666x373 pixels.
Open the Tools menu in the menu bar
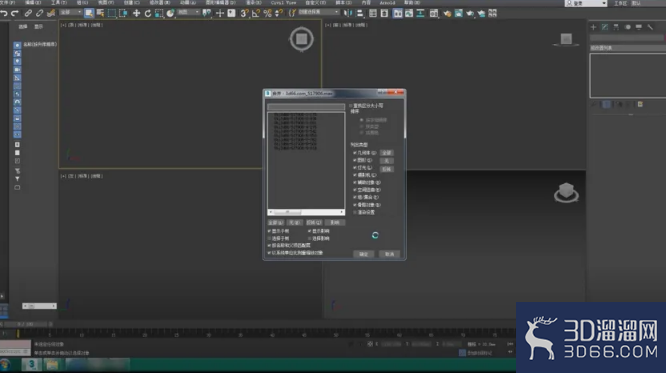(x=58, y=3)
